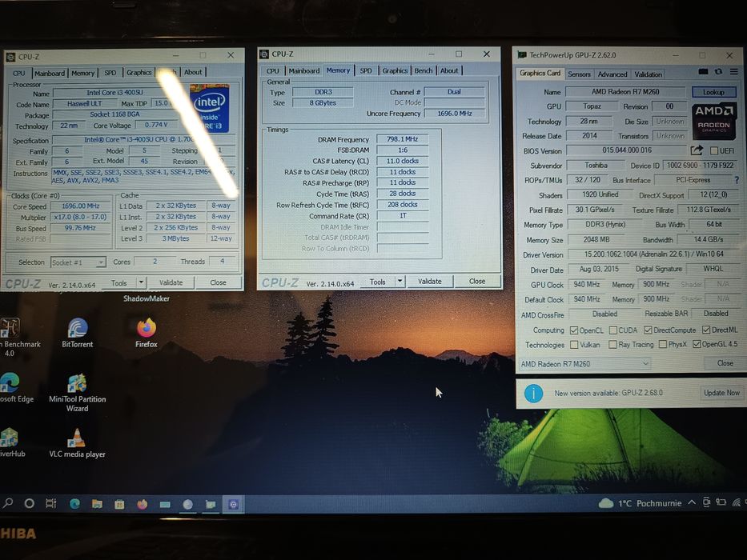Click the weather cloud icon on taskbar
The width and height of the screenshot is (747, 560).
(x=606, y=503)
